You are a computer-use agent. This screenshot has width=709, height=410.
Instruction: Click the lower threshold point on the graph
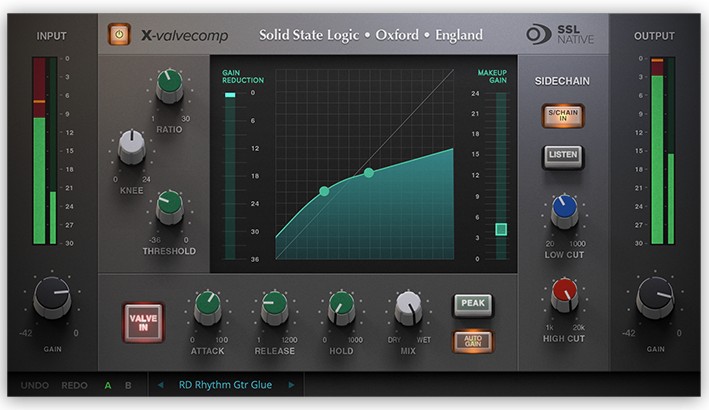point(324,191)
